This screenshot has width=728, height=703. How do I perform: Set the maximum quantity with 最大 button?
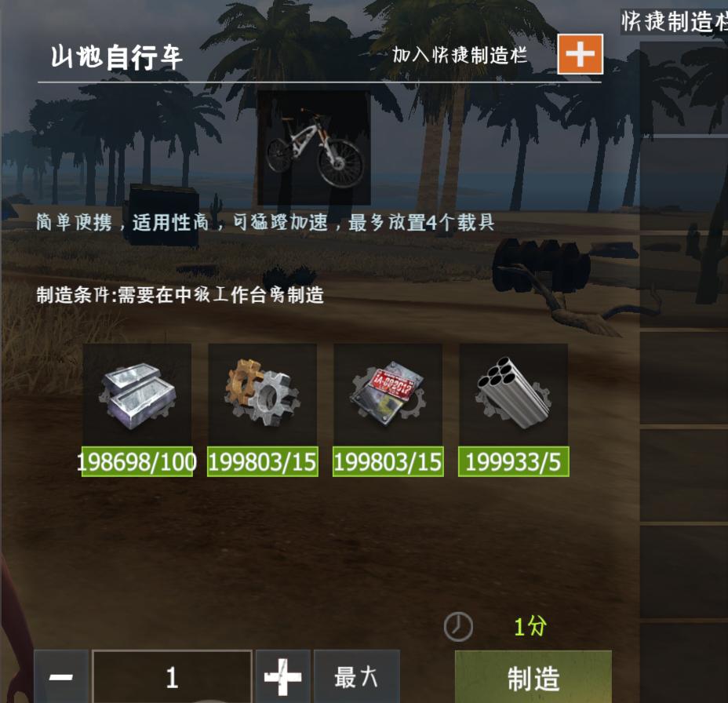tap(357, 676)
